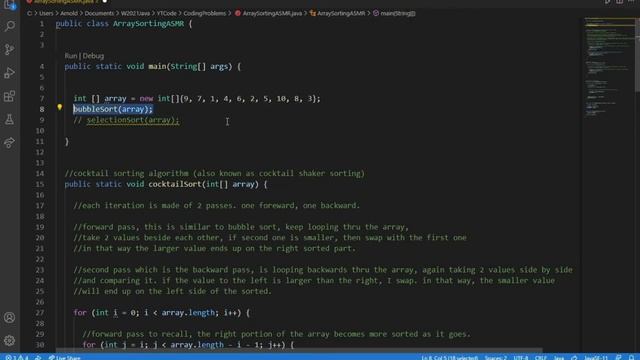Select the main(String[]) method breadcrumb

click(394, 13)
